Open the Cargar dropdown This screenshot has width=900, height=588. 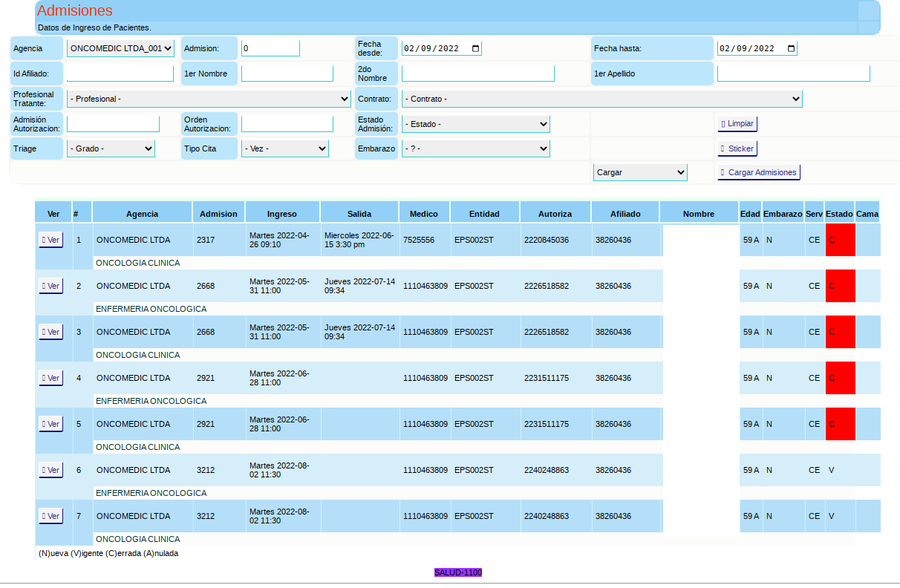coord(640,172)
